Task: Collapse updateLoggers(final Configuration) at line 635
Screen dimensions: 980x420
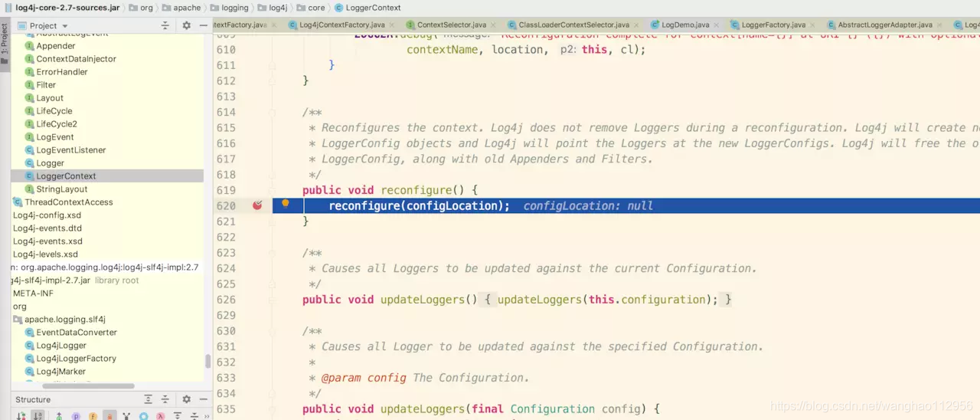Action: point(272,409)
